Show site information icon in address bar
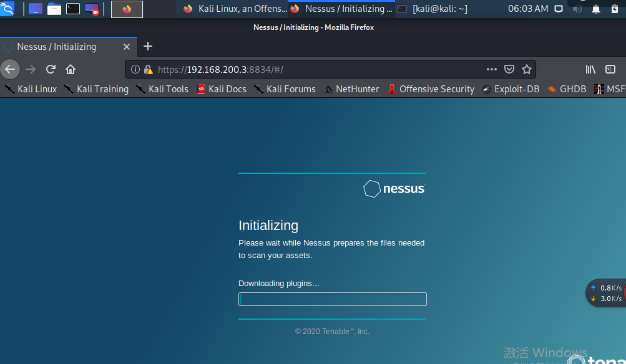Viewport: 626px width, 364px height. (x=135, y=69)
